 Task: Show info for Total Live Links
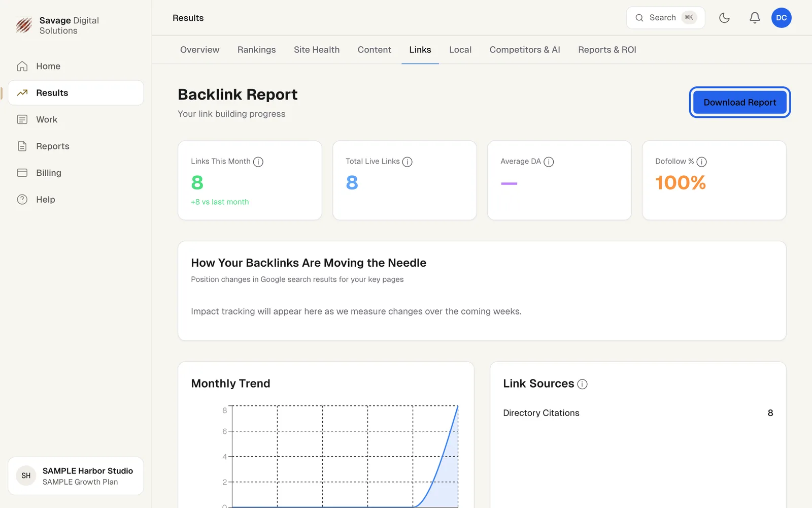pos(408,162)
